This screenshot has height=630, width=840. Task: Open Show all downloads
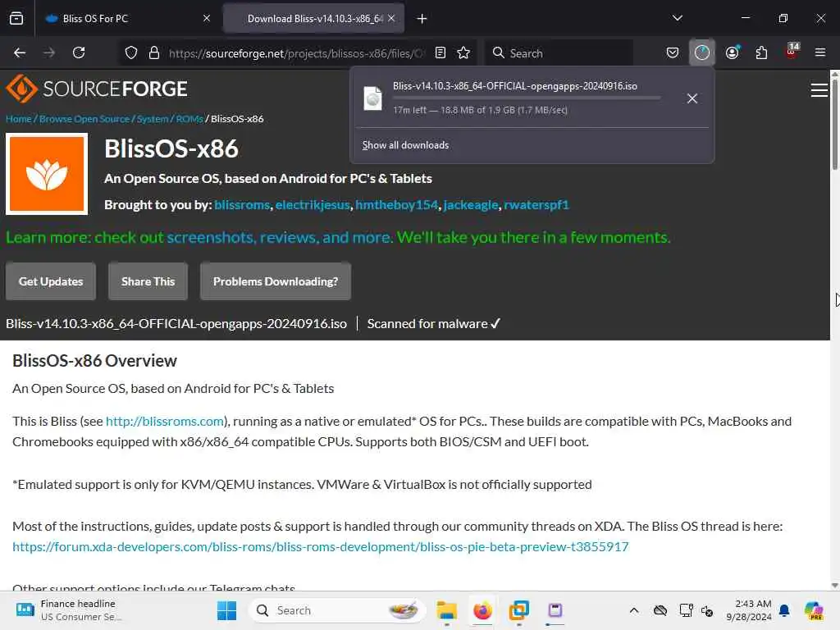point(405,145)
